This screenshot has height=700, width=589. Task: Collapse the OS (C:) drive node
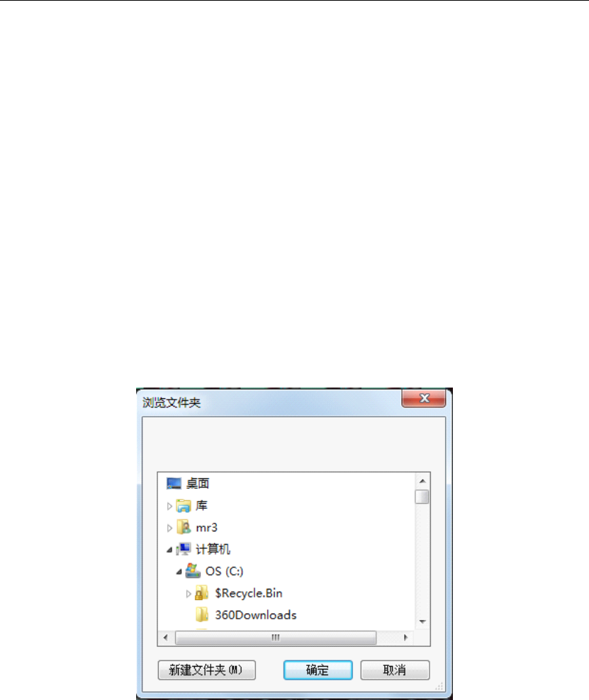tap(179, 572)
